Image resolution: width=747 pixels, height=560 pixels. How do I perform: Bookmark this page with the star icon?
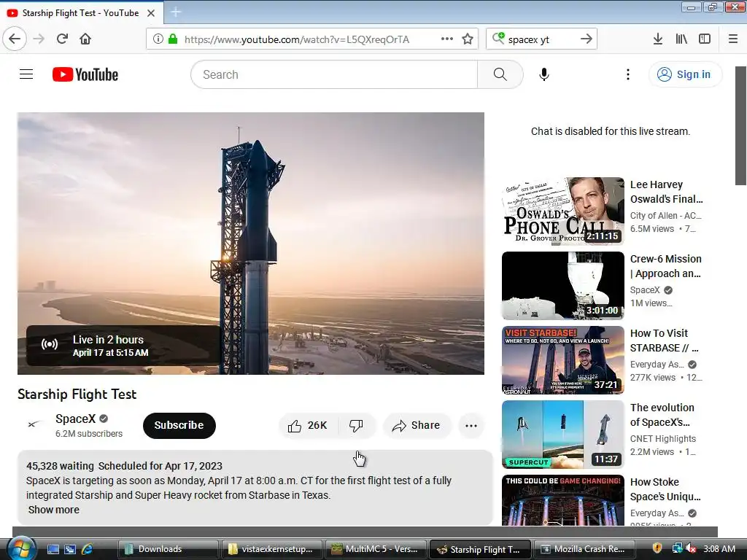pyautogui.click(x=468, y=39)
